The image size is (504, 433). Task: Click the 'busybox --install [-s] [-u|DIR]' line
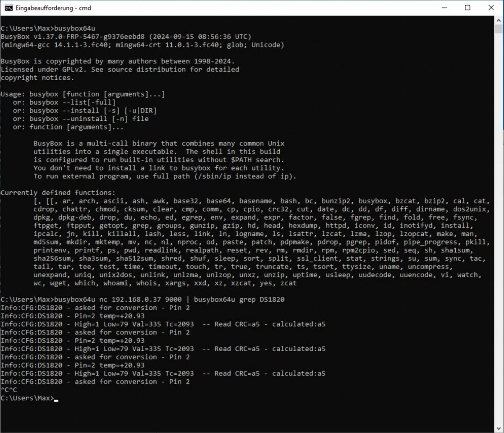pos(85,111)
